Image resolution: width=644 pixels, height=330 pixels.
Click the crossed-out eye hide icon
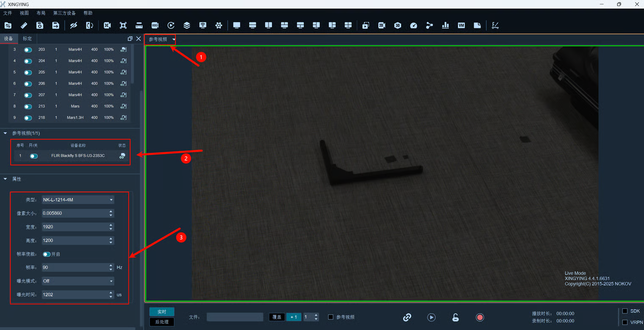(74, 25)
